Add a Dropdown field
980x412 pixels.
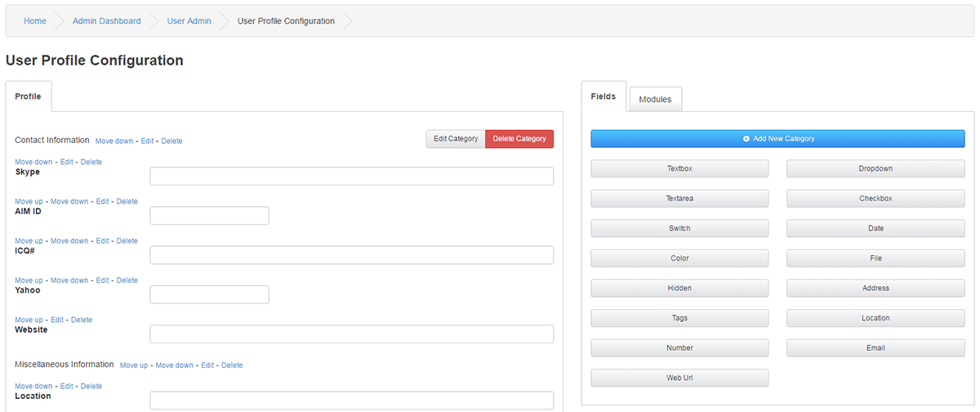pos(875,168)
